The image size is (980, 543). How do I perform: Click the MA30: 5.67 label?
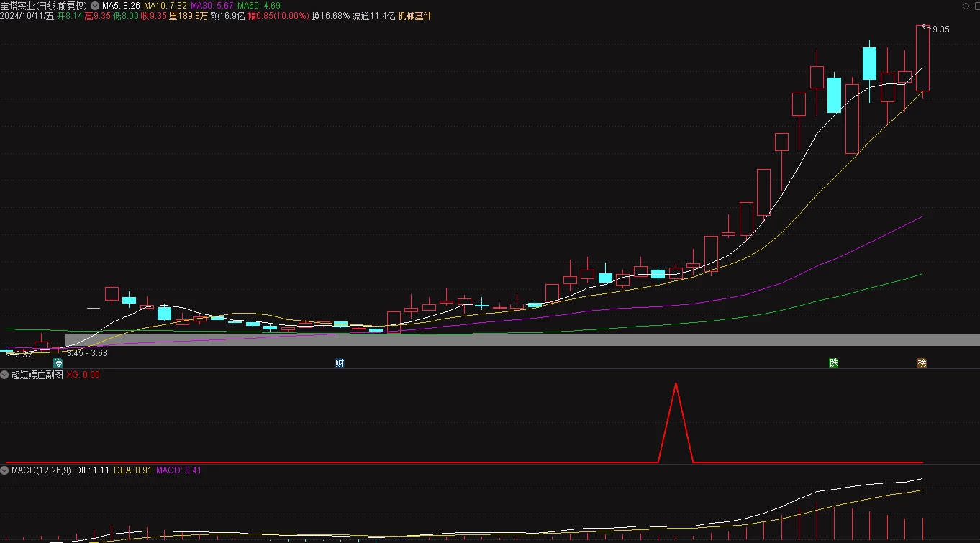[212, 5]
